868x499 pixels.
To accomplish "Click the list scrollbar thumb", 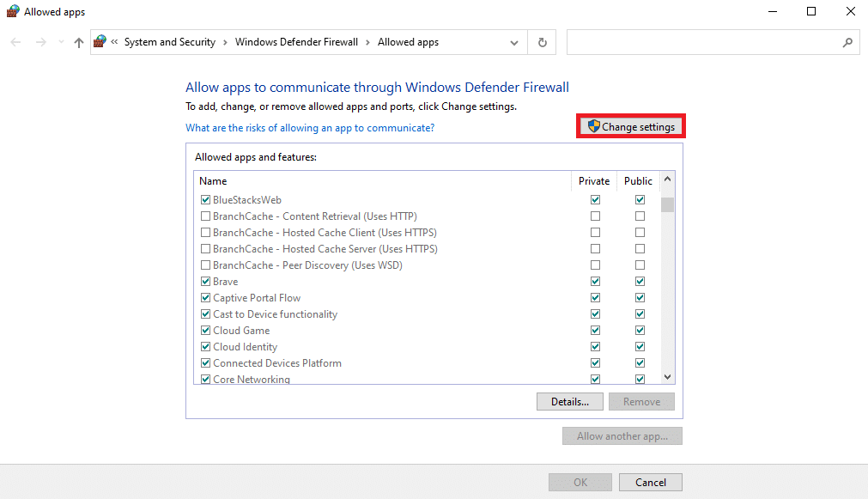I will click(x=668, y=204).
